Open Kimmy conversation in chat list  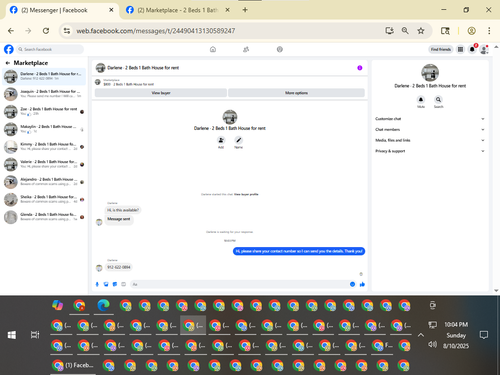pyautogui.click(x=44, y=147)
